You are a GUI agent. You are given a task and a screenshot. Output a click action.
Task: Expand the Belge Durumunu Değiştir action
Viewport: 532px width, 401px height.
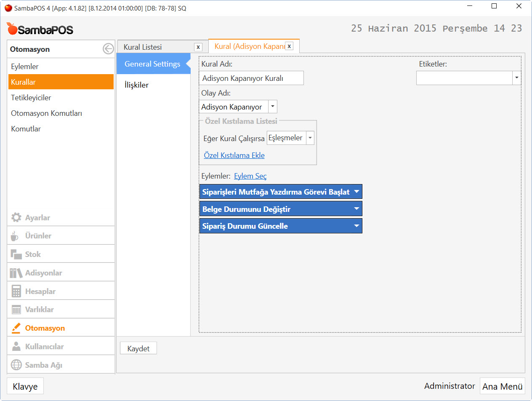[356, 209]
